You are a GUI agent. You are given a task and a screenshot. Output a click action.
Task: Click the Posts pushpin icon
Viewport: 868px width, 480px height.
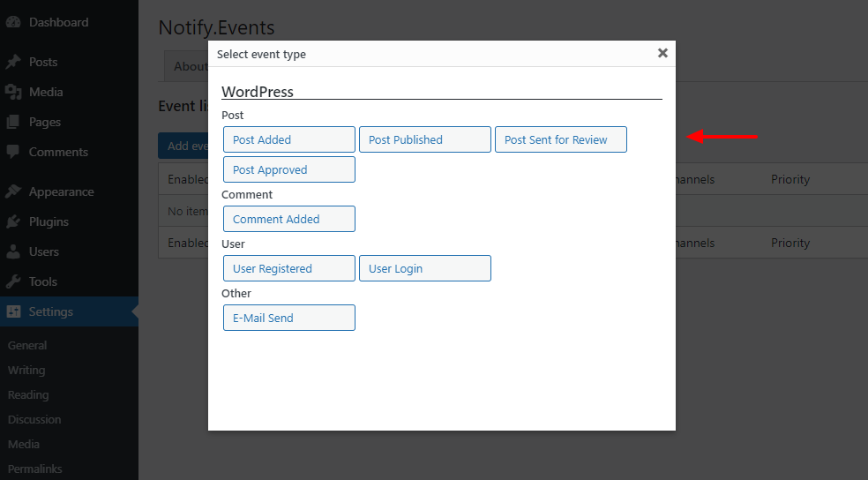coord(13,62)
